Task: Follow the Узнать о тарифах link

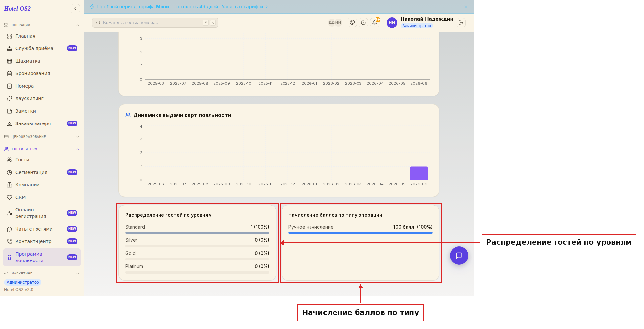Action: click(x=242, y=7)
